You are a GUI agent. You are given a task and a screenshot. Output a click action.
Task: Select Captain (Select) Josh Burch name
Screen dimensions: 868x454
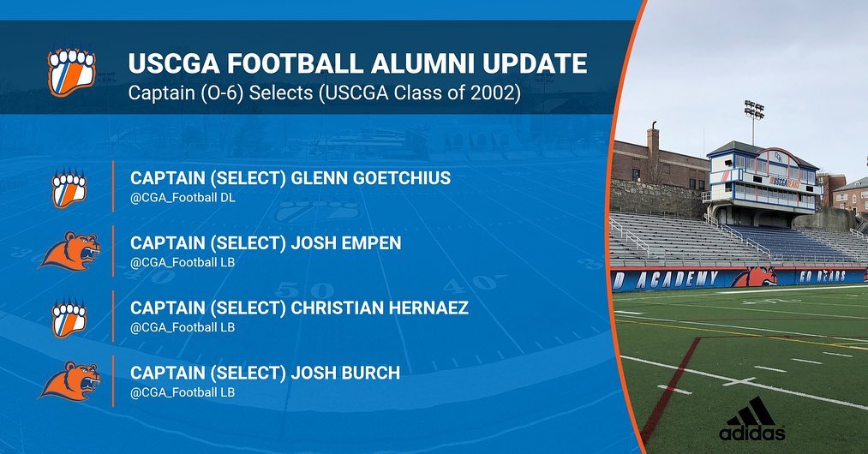(x=265, y=373)
